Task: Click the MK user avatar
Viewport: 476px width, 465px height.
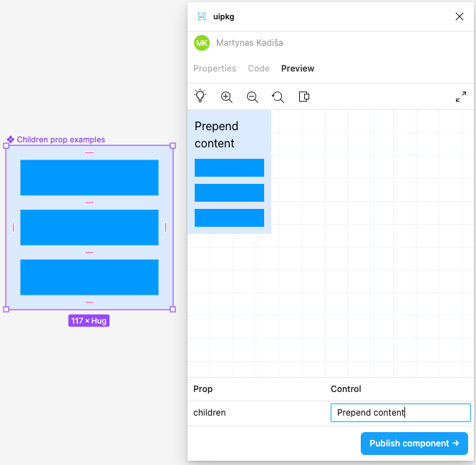Action: pos(202,43)
